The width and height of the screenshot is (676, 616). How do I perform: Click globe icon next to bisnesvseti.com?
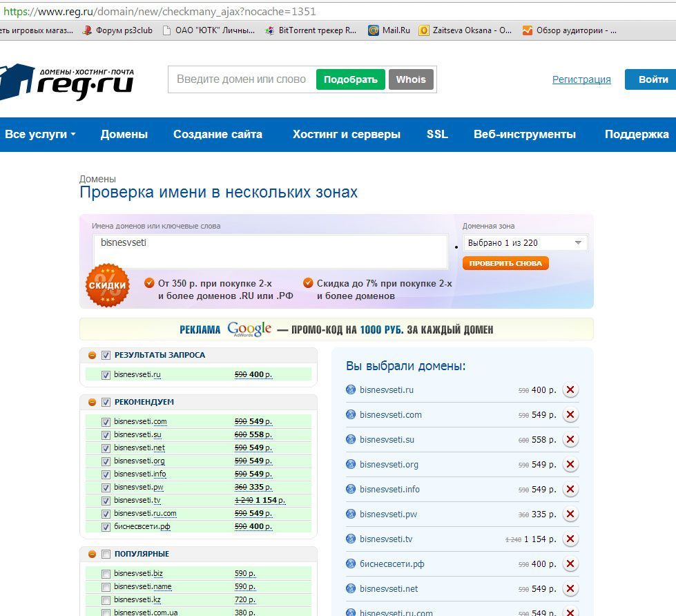click(351, 415)
